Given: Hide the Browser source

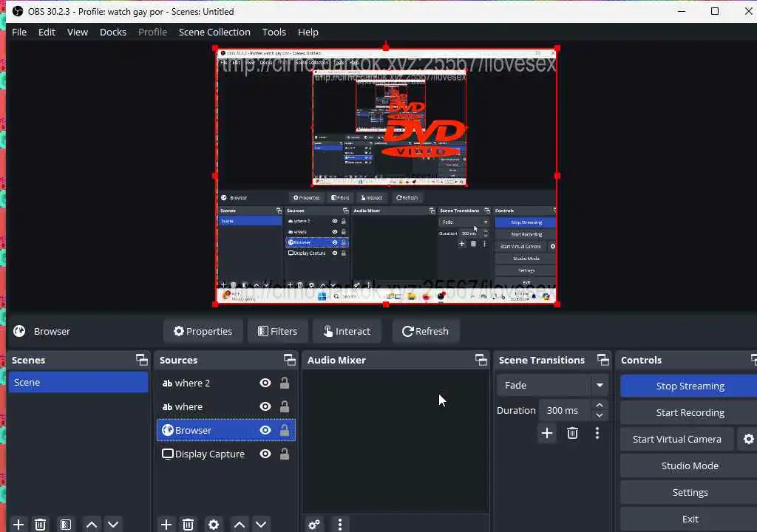Looking at the screenshot, I should pyautogui.click(x=265, y=430).
